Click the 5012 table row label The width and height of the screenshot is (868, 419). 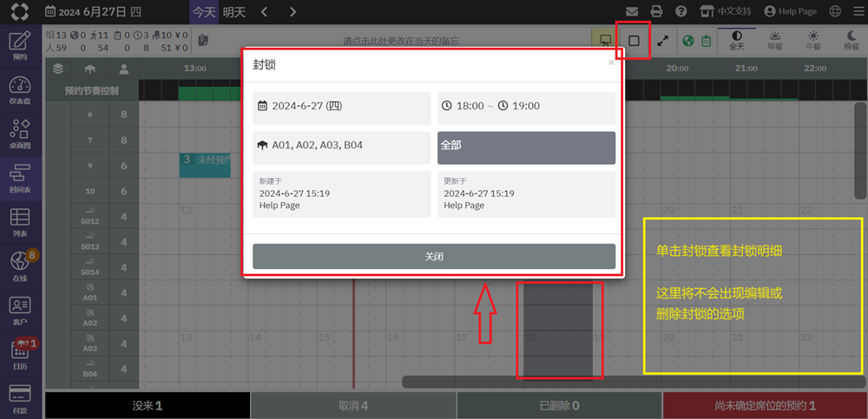click(x=89, y=217)
